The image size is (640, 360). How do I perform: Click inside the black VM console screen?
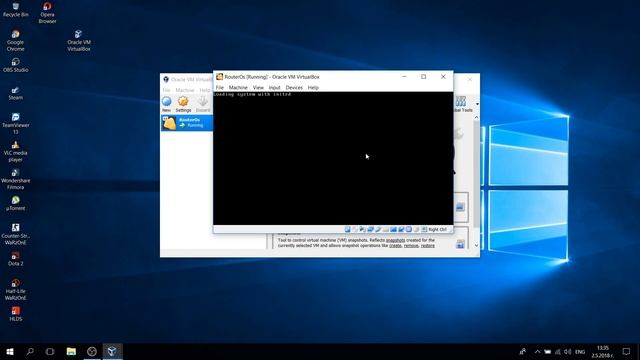tap(333, 158)
